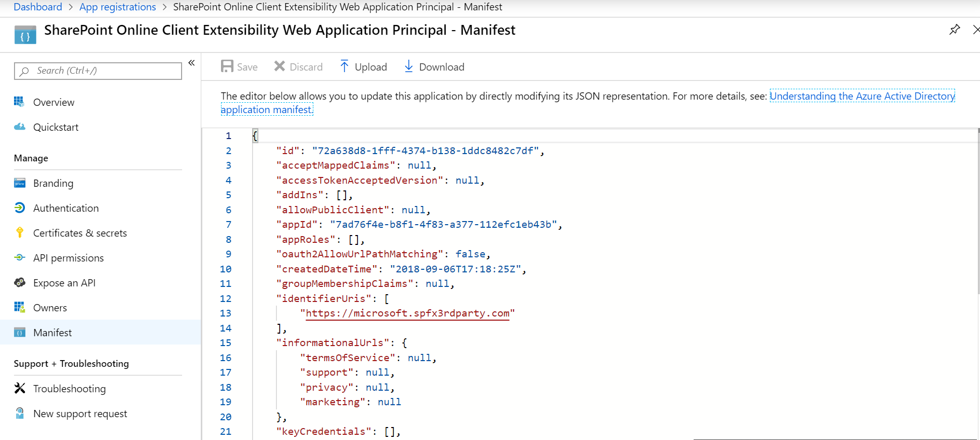This screenshot has width=980, height=440.
Task: Click the New support request person icon
Action: tap(20, 413)
